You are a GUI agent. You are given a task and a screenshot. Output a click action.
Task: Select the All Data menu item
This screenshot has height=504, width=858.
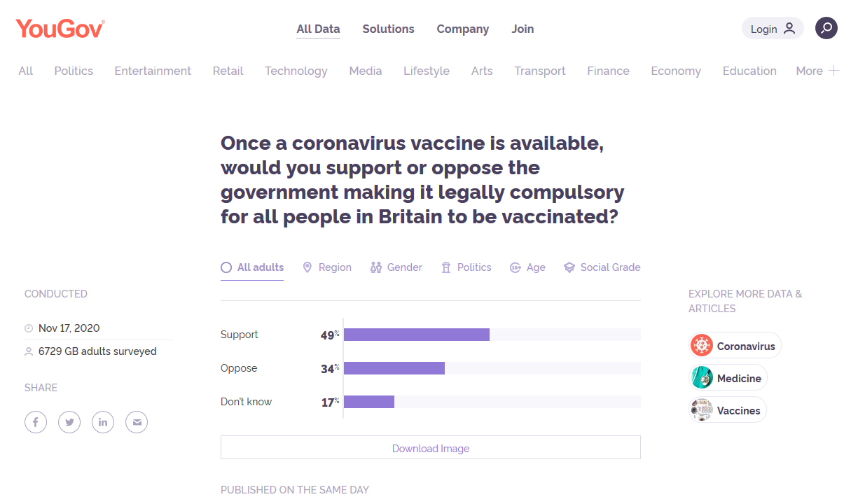pyautogui.click(x=318, y=29)
